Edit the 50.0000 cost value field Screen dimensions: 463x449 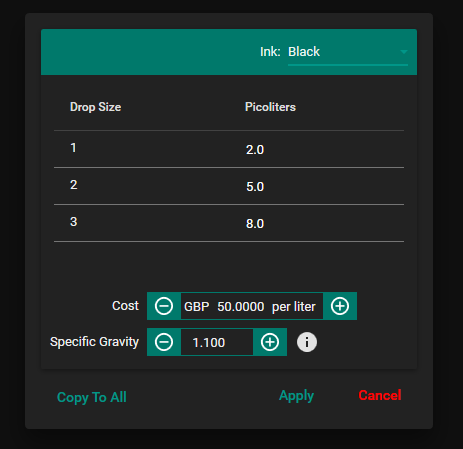click(241, 306)
